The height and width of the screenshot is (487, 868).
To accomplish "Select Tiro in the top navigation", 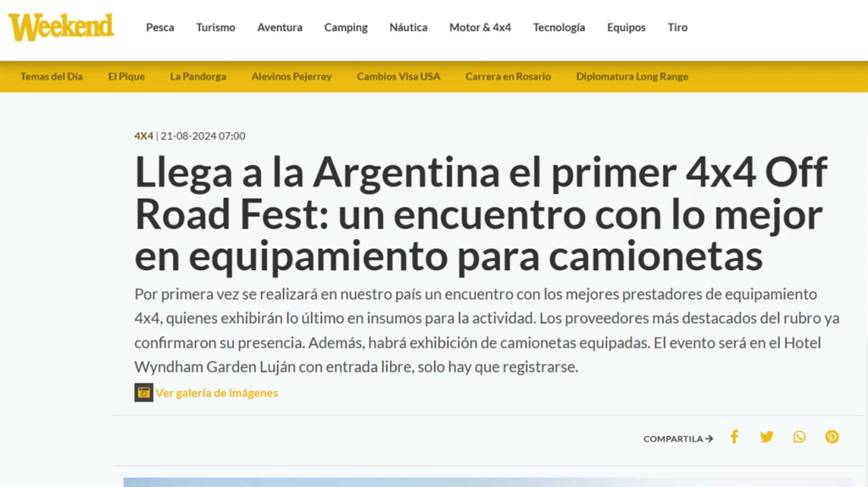I will point(677,27).
